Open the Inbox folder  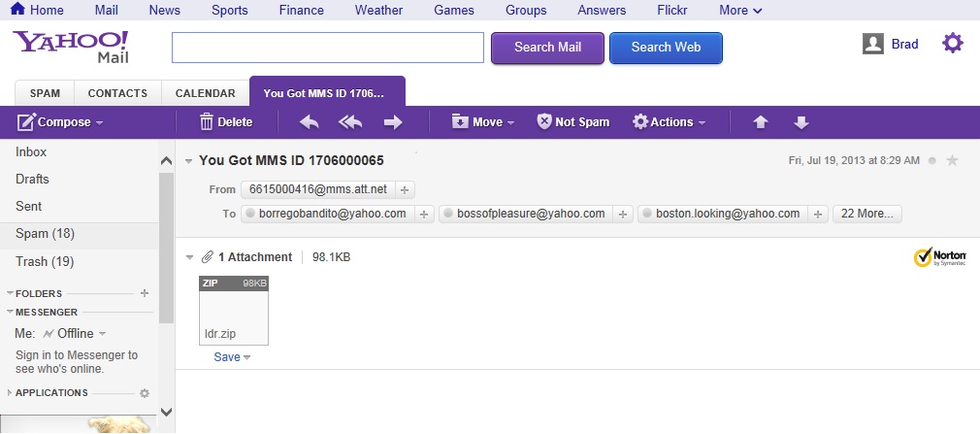coord(31,152)
